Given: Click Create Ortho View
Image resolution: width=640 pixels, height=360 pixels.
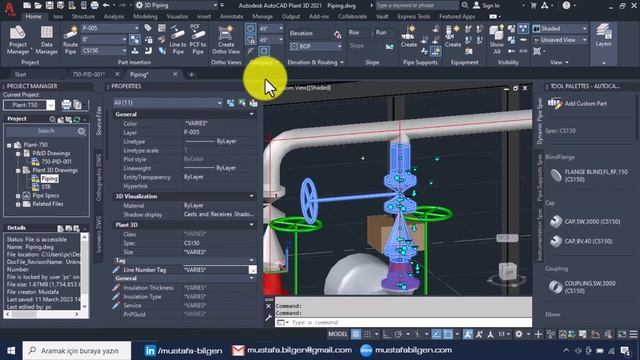Looking at the screenshot, I should 226,40.
